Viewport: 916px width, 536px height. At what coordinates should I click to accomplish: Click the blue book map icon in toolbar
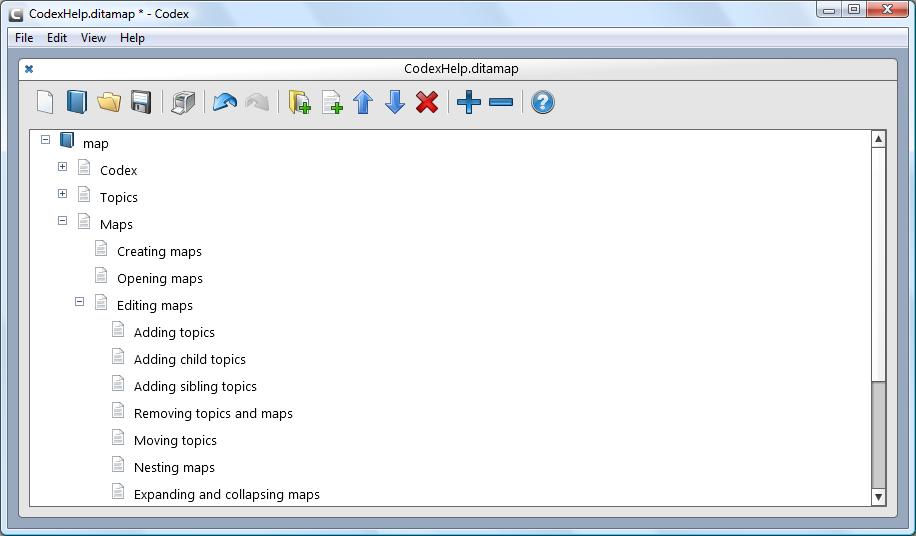click(x=77, y=102)
